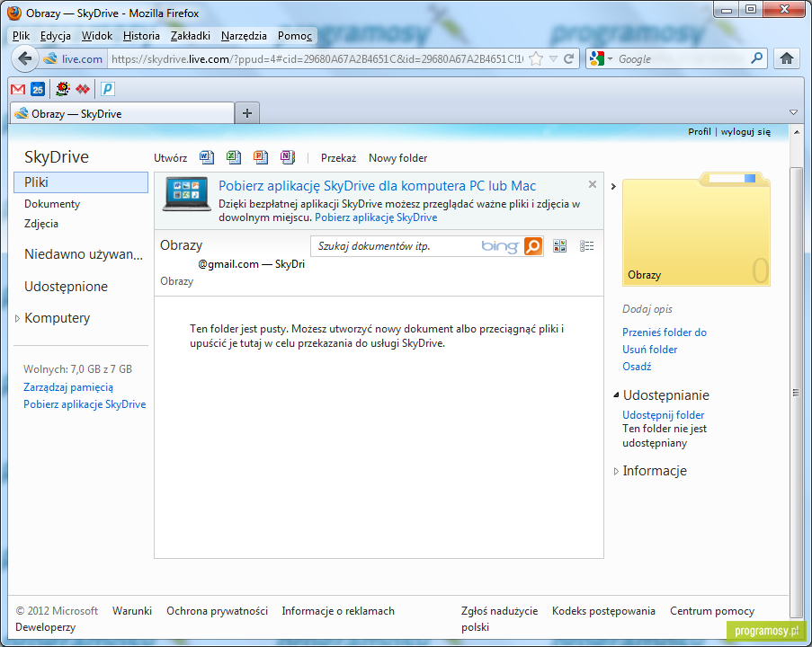
Task: Select the Obrazy — SkyDrive tab
Action: point(122,113)
